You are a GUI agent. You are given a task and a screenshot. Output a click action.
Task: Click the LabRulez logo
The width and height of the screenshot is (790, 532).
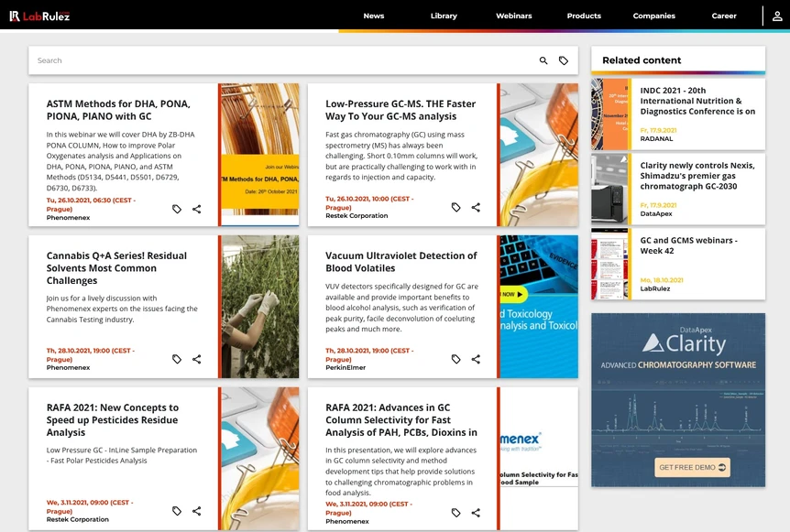pyautogui.click(x=39, y=16)
